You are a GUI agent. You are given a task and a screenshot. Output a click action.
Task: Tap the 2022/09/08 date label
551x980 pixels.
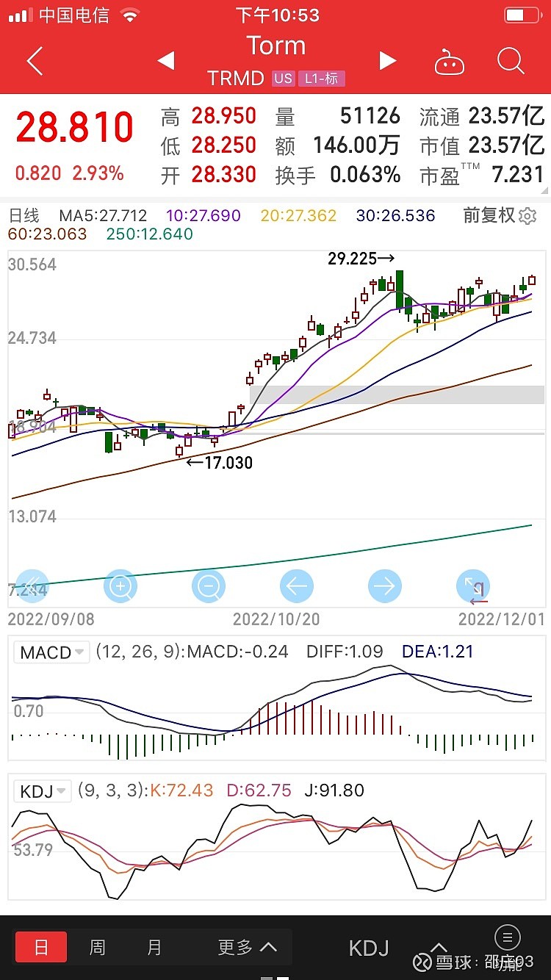(x=51, y=619)
